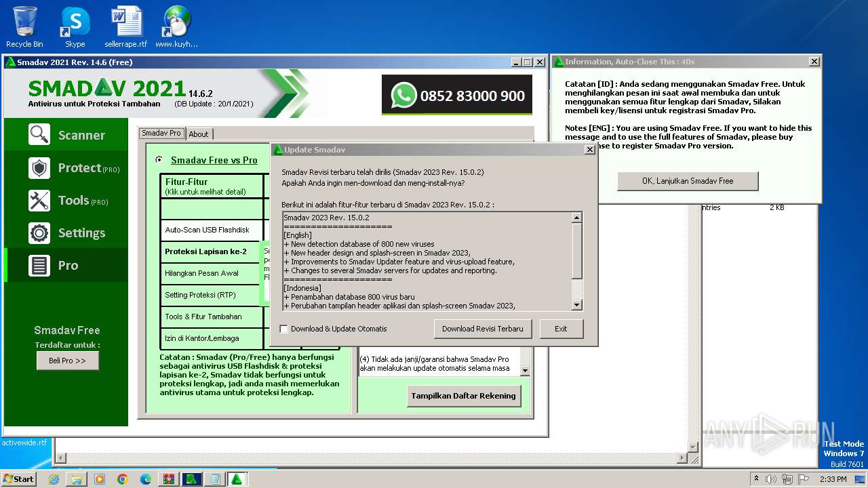Open the www.kuyh... desktop shortcut
This screenshot has height=488, width=868.
point(176,27)
